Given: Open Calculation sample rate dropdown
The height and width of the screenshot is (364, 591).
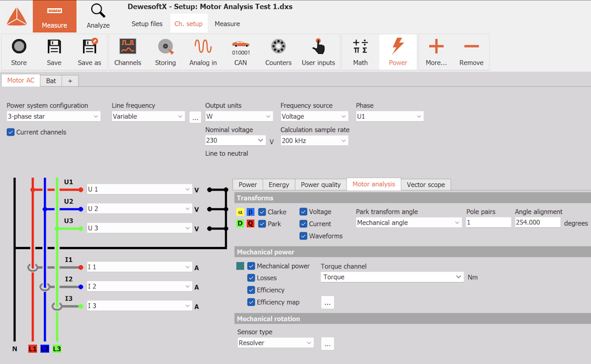Looking at the screenshot, I should (314, 141).
